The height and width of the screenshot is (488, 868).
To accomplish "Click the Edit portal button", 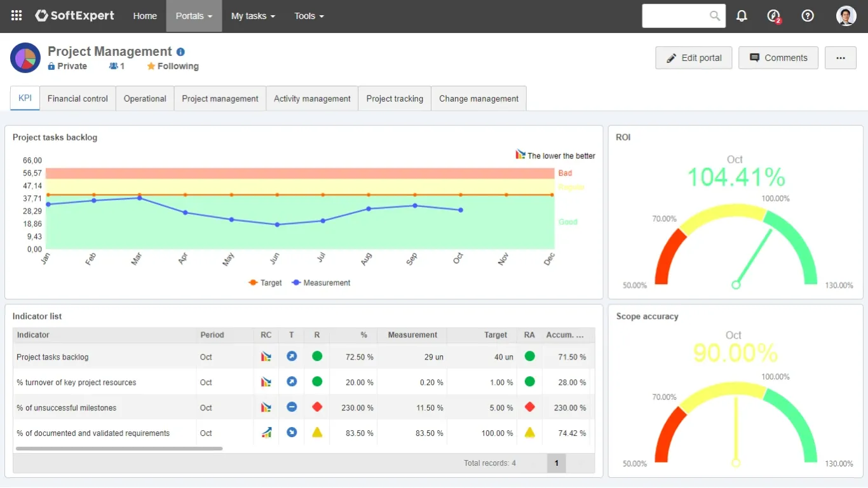I will click(x=693, y=58).
